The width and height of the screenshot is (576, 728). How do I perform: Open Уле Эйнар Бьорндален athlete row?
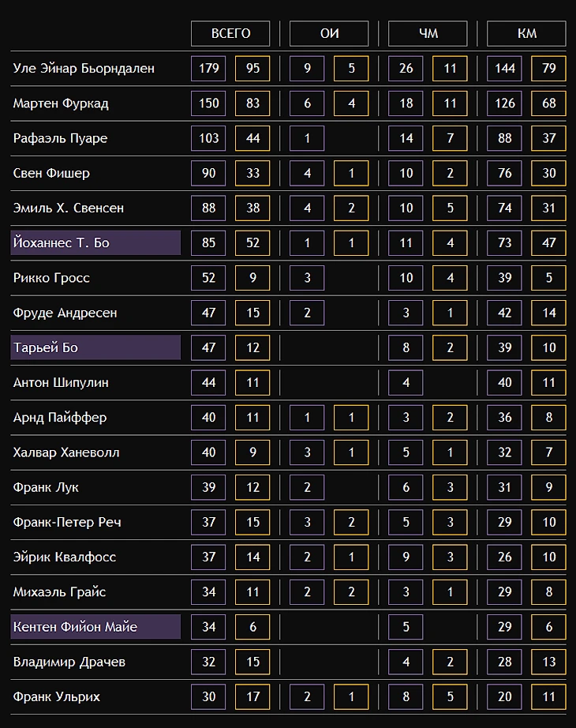point(84,68)
